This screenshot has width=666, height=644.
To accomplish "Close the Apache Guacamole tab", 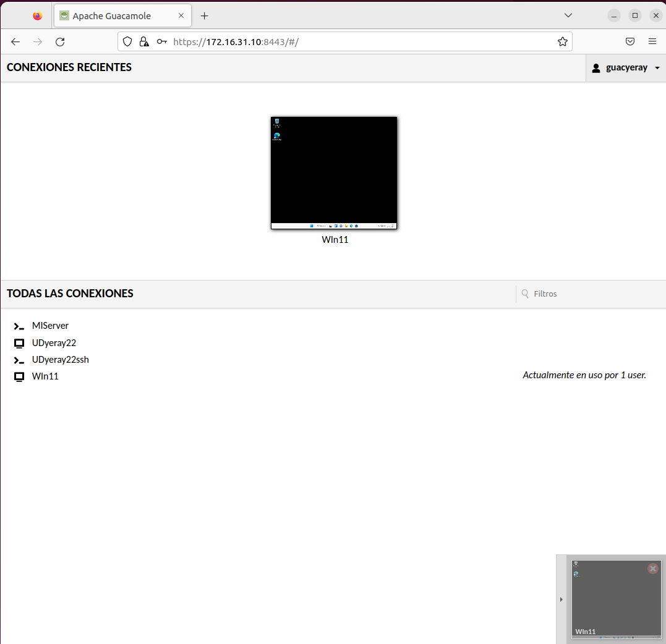I will tap(181, 15).
